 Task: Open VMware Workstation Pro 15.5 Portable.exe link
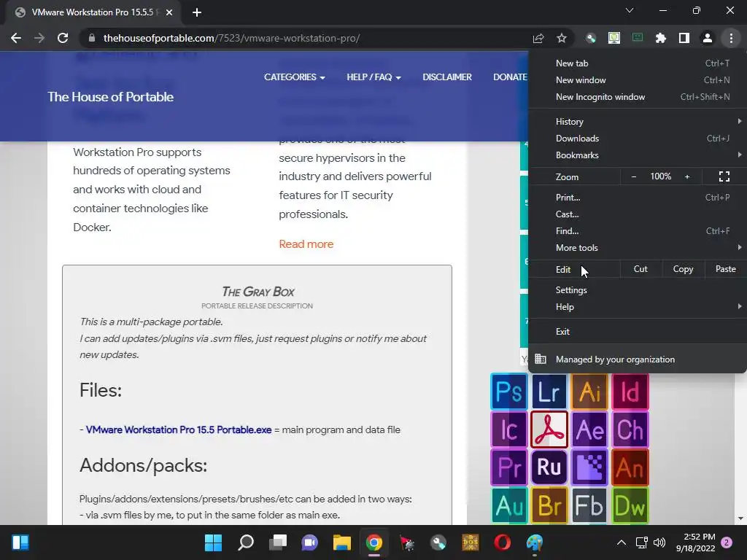179,429
